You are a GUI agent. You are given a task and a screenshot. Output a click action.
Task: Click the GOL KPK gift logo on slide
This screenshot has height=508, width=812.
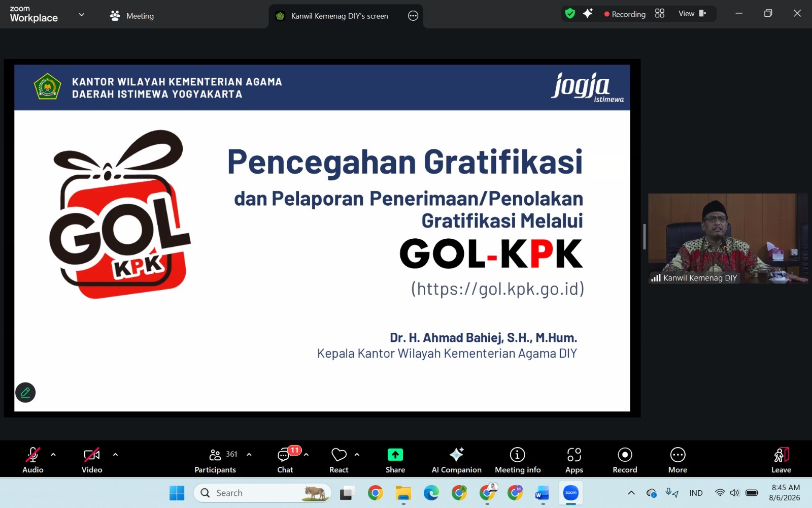120,213
